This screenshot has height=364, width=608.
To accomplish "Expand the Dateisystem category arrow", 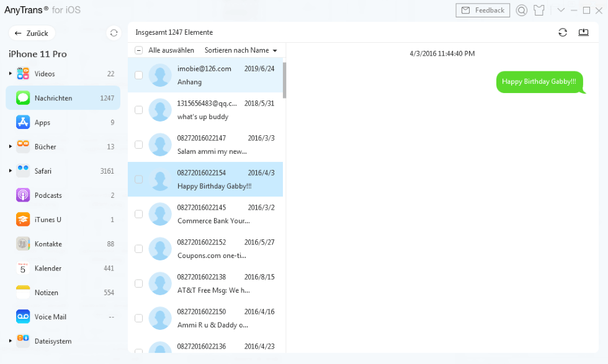I will [11, 341].
